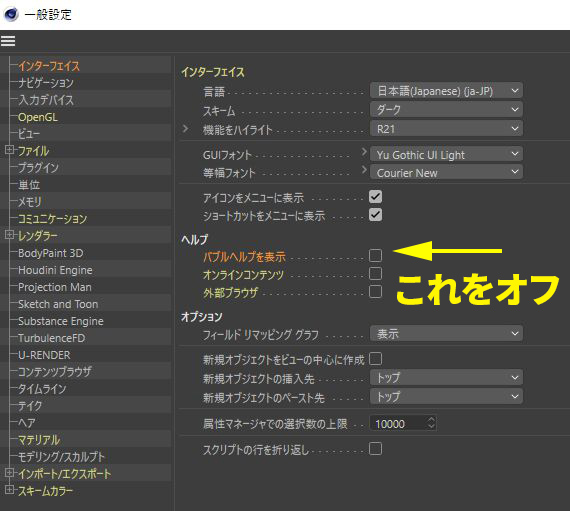Expand the ファイル tree node

pyautogui.click(x=9, y=150)
